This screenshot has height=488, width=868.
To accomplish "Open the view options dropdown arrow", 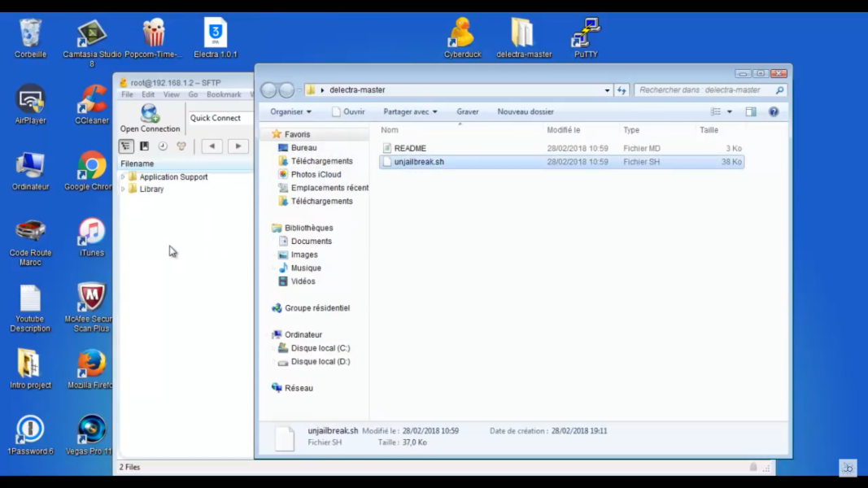I will [730, 112].
